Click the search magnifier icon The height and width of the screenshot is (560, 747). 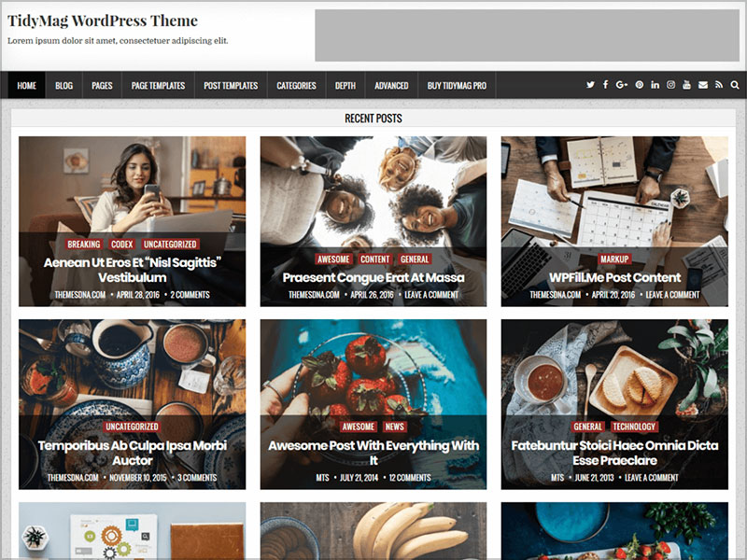click(x=735, y=85)
